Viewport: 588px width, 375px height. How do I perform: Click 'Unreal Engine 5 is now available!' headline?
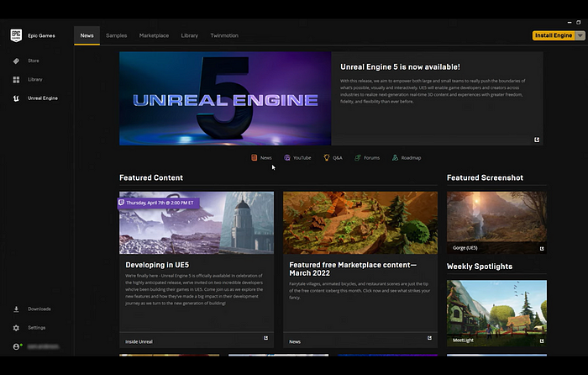tap(400, 66)
